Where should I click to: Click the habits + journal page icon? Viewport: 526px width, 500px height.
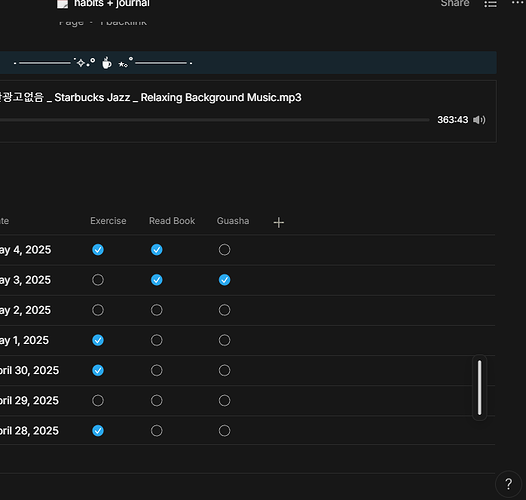coord(62,4)
